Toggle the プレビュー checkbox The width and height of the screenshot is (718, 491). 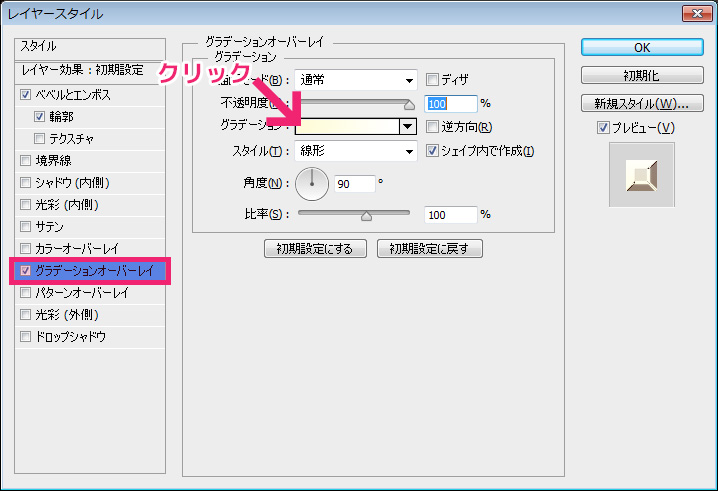602,127
